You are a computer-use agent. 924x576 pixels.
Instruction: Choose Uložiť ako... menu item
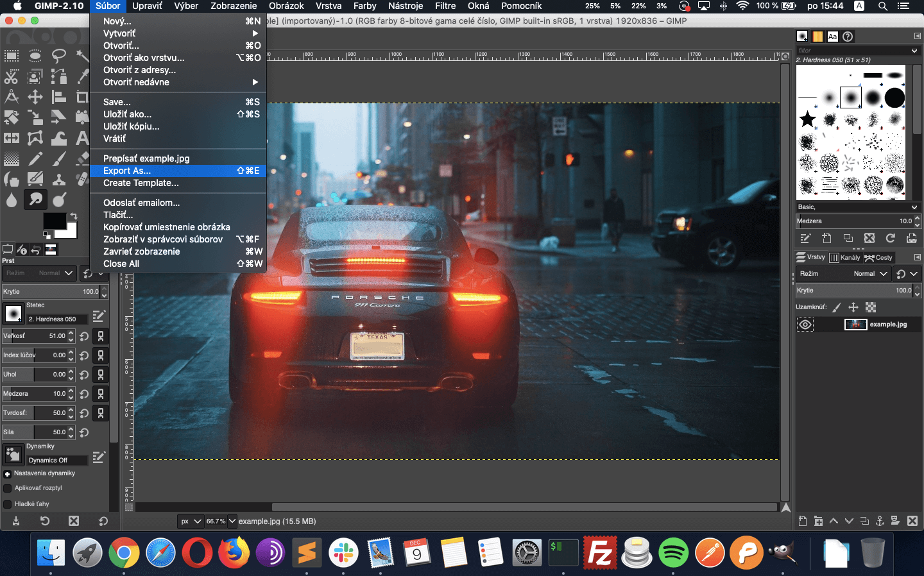tap(178, 114)
